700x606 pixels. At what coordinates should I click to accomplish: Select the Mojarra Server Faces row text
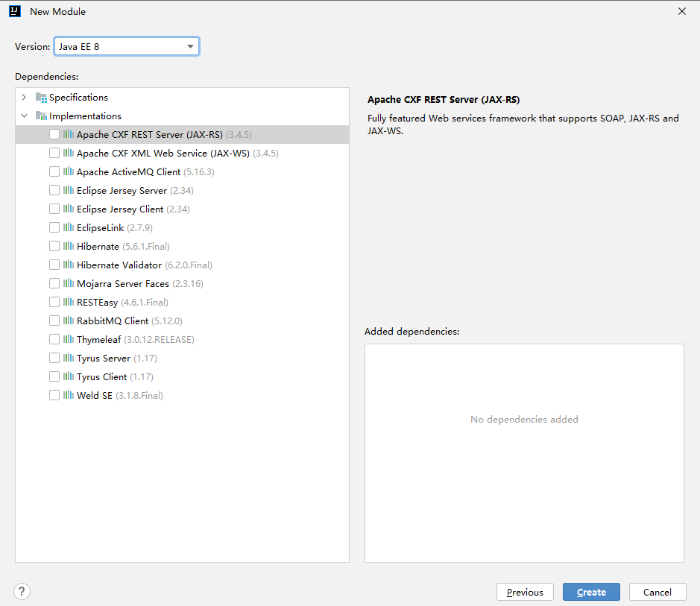140,284
